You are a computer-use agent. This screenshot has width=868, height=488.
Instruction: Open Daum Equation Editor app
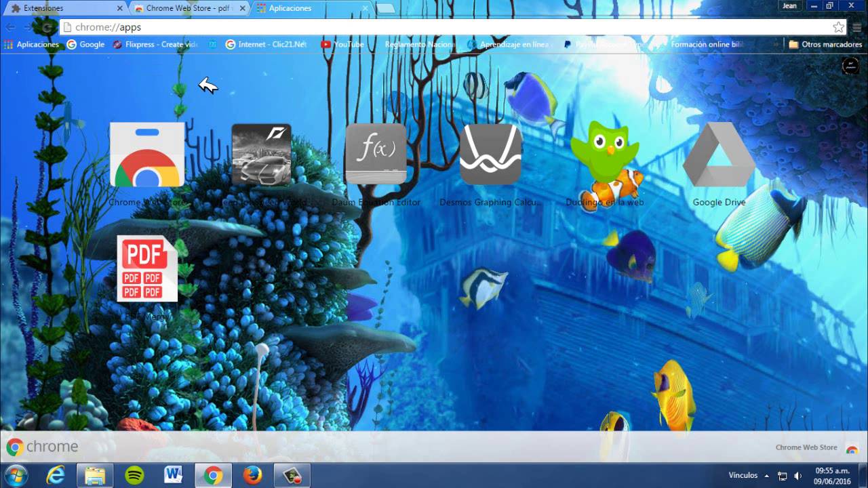click(x=376, y=154)
